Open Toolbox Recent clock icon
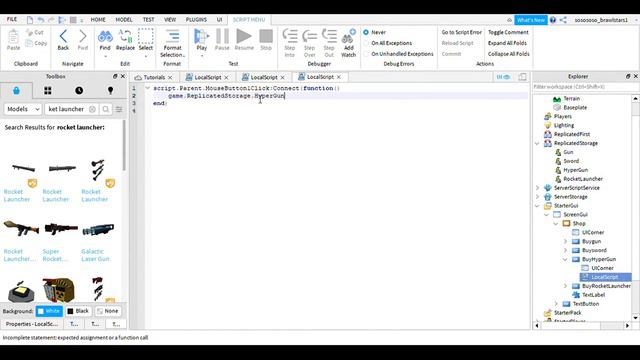The image size is (640, 360). click(79, 91)
